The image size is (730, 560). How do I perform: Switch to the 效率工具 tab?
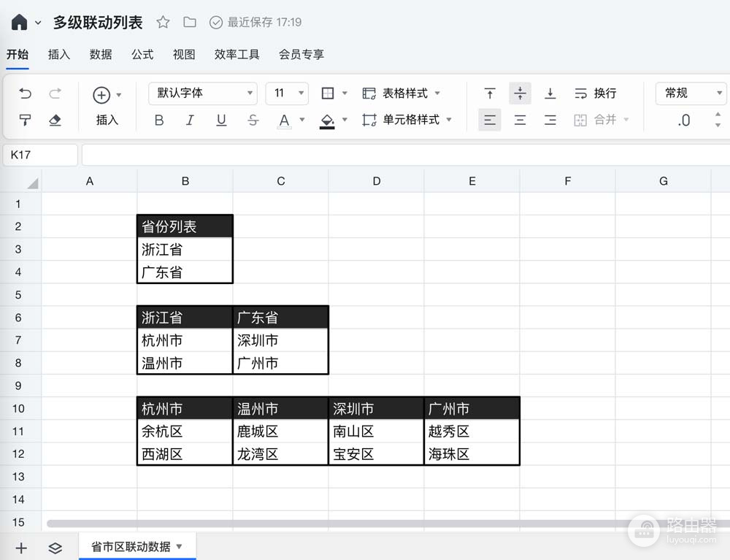[x=237, y=55]
